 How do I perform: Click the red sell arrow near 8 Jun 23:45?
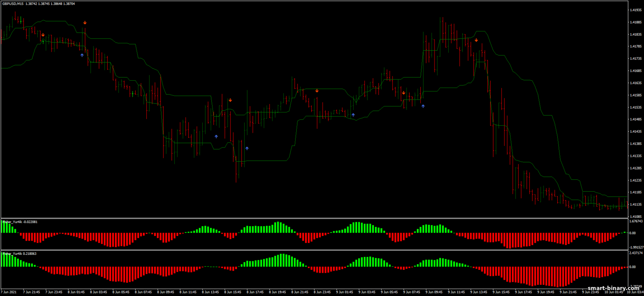point(317,91)
